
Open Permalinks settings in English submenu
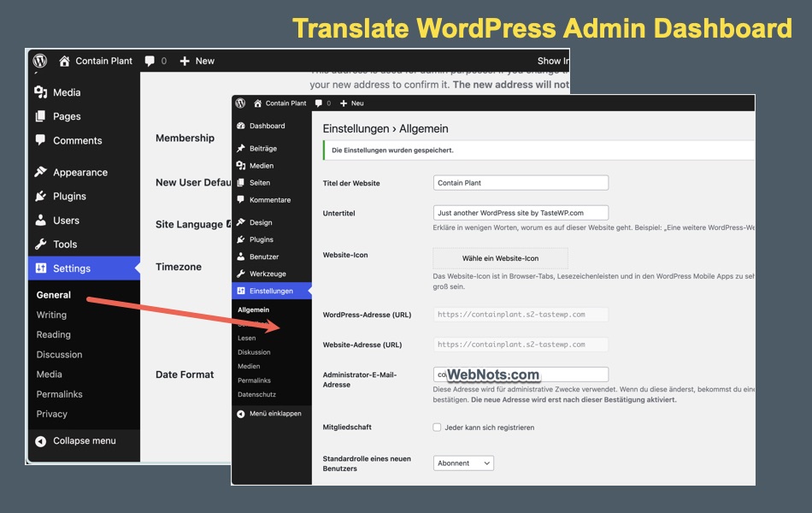click(59, 394)
